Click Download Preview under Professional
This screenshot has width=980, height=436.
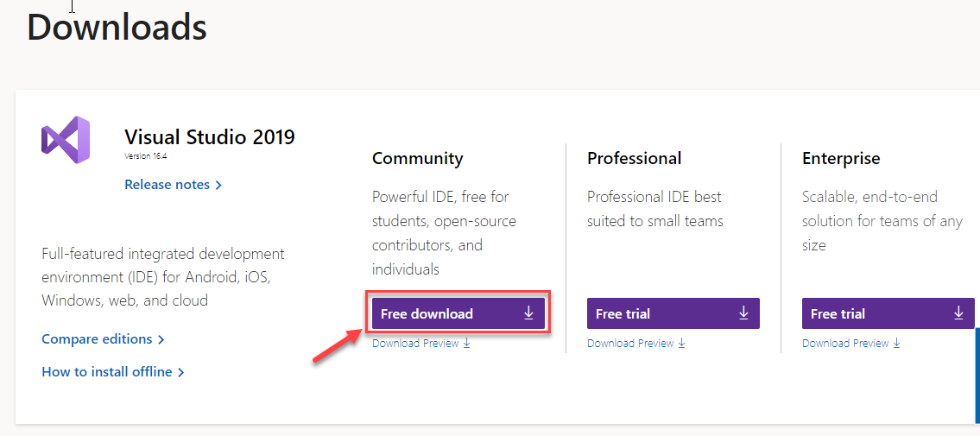coord(636,344)
